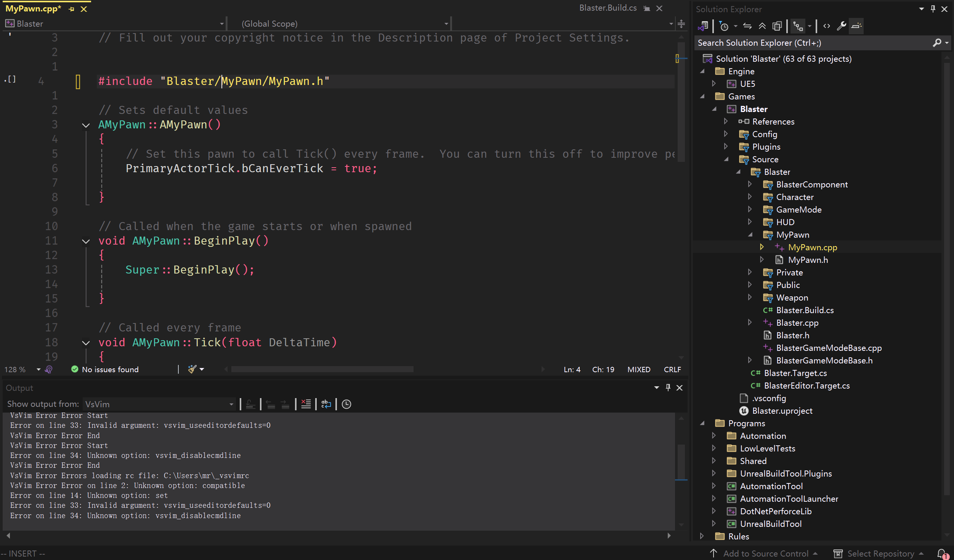Toggle Word Wrap in Output toolbar
The width and height of the screenshot is (954, 560).
coord(326,404)
